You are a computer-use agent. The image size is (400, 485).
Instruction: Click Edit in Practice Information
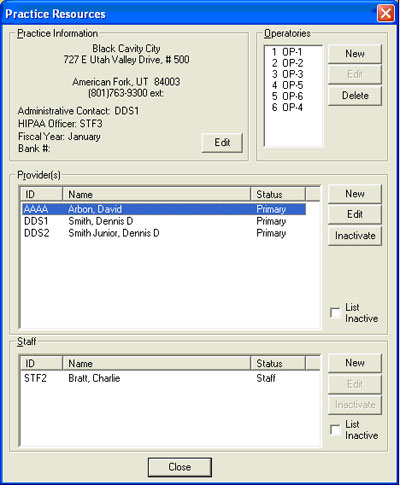(222, 143)
